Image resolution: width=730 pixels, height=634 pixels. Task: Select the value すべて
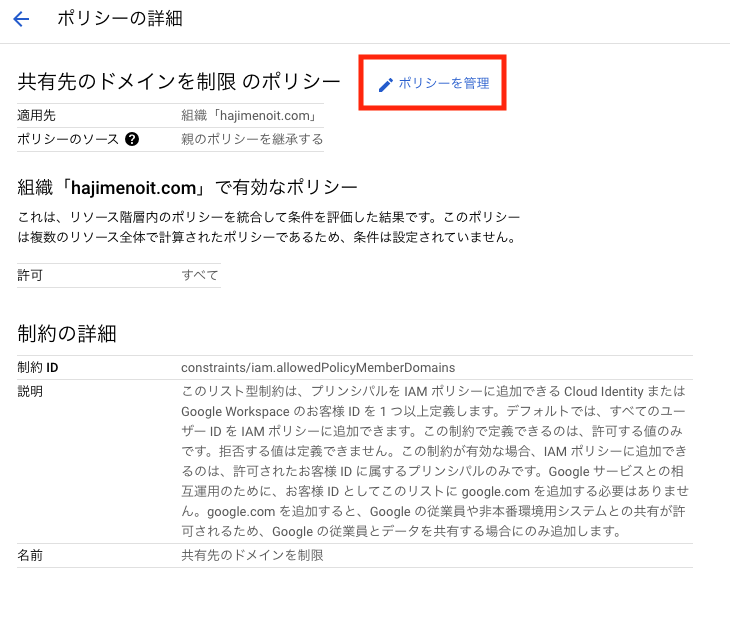tap(200, 275)
